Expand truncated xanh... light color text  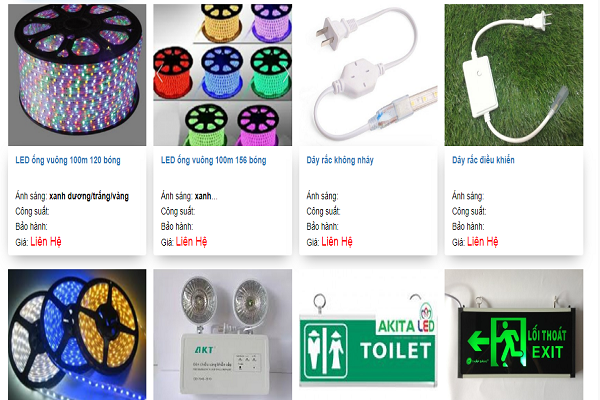pos(206,196)
